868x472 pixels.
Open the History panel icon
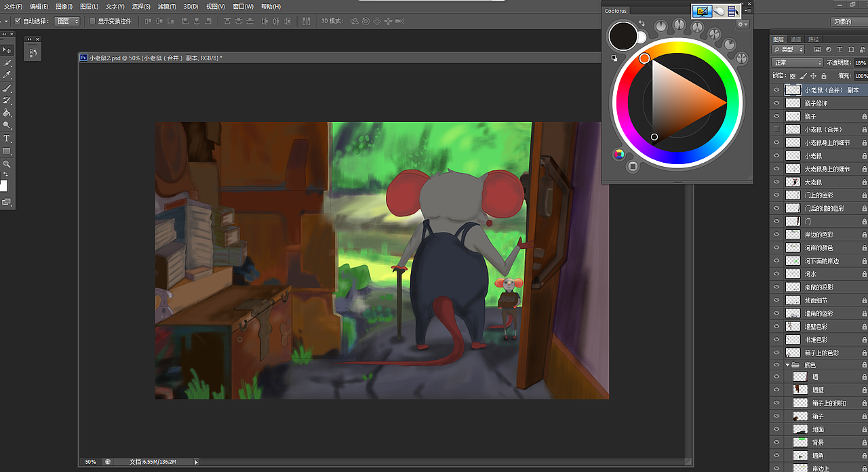click(33, 52)
